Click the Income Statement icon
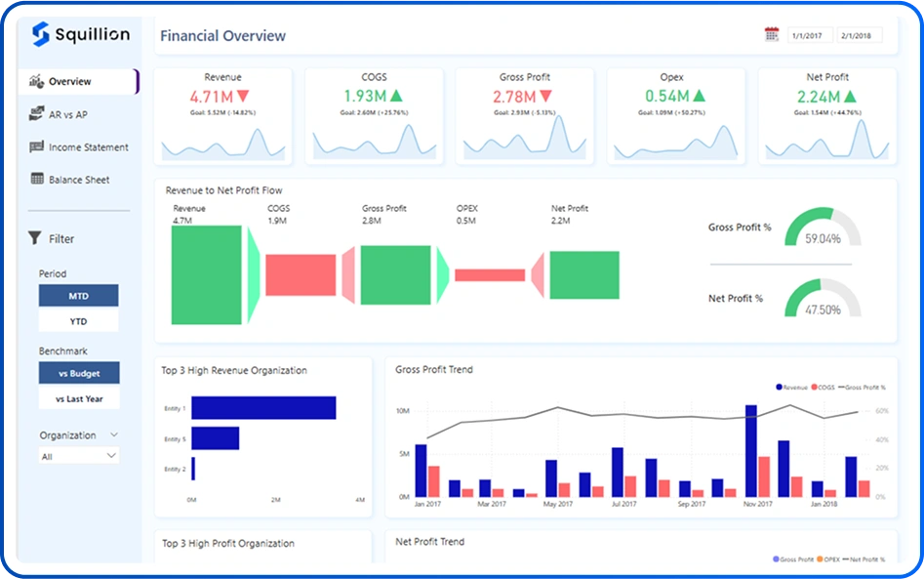924x579 pixels. 37,147
